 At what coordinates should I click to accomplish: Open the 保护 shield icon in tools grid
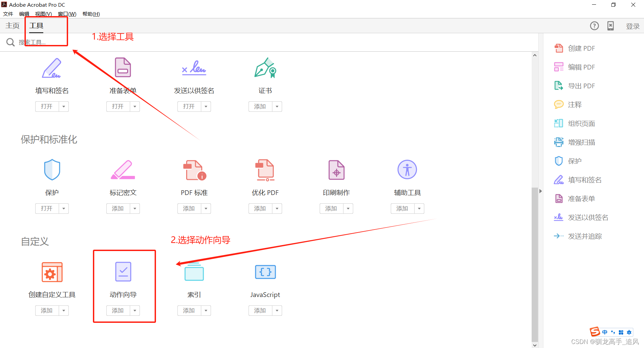52,170
